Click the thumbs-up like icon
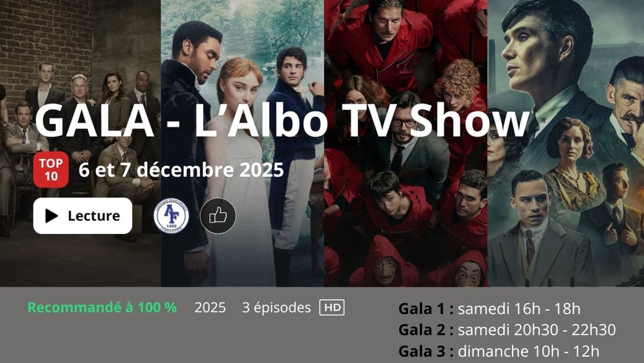Image resolution: width=644 pixels, height=363 pixels. [218, 216]
